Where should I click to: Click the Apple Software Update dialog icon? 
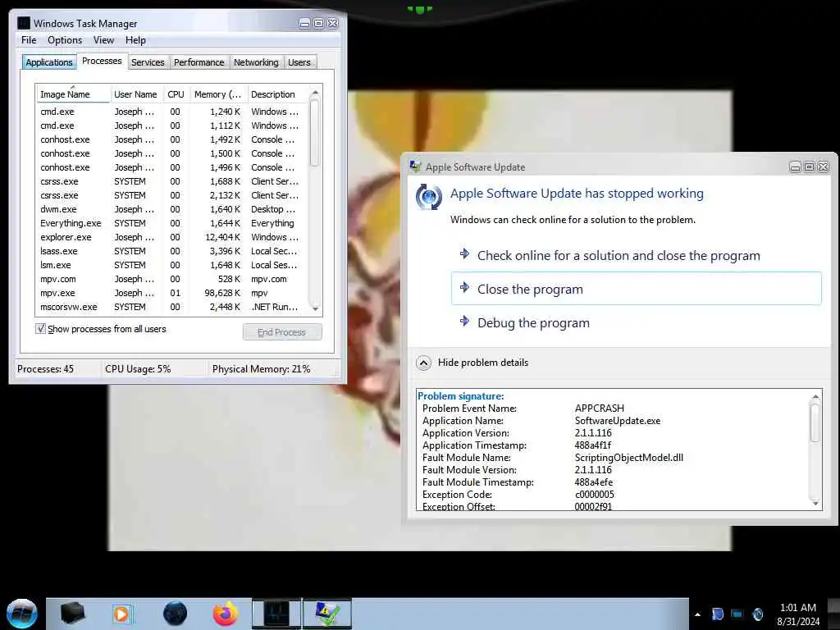(x=428, y=197)
